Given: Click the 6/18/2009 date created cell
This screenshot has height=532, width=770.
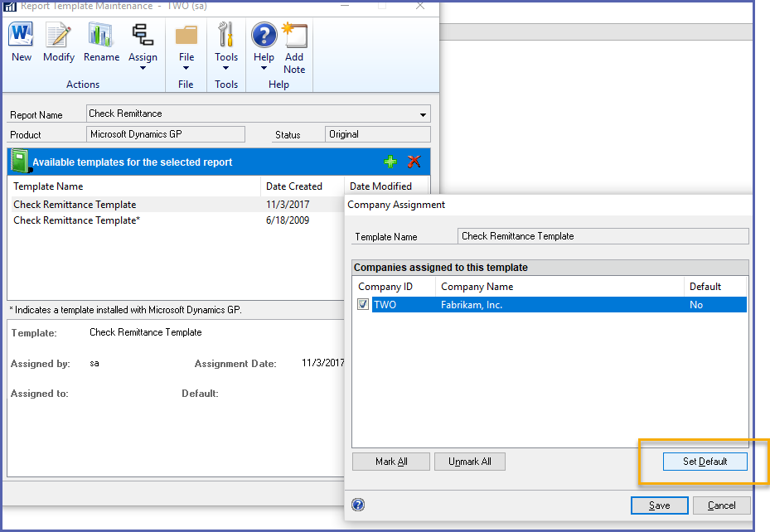Looking at the screenshot, I should (288, 220).
